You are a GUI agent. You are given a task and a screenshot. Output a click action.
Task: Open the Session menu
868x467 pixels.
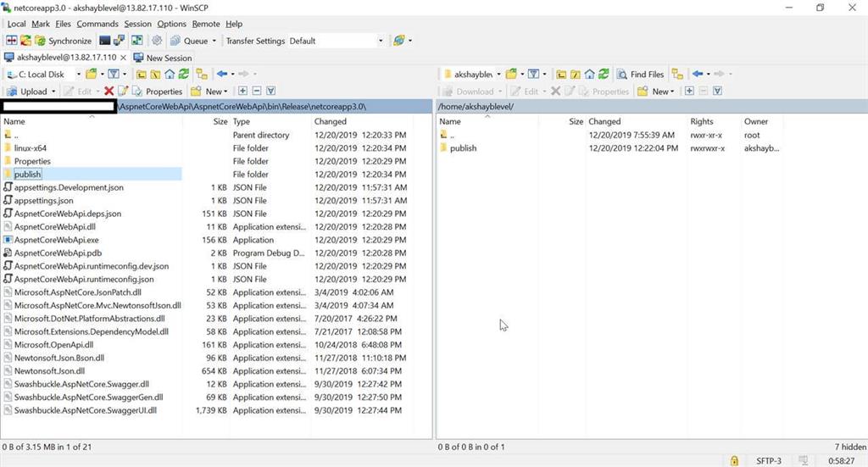tap(138, 24)
